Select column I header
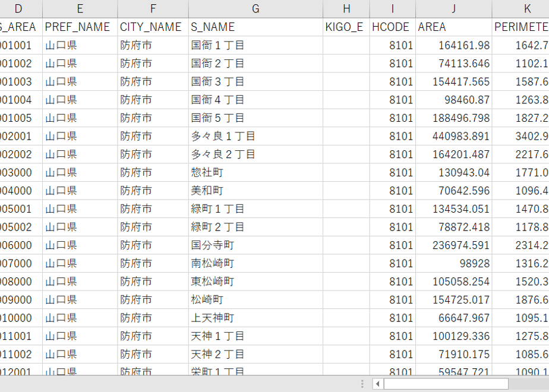549x392 pixels. click(393, 9)
